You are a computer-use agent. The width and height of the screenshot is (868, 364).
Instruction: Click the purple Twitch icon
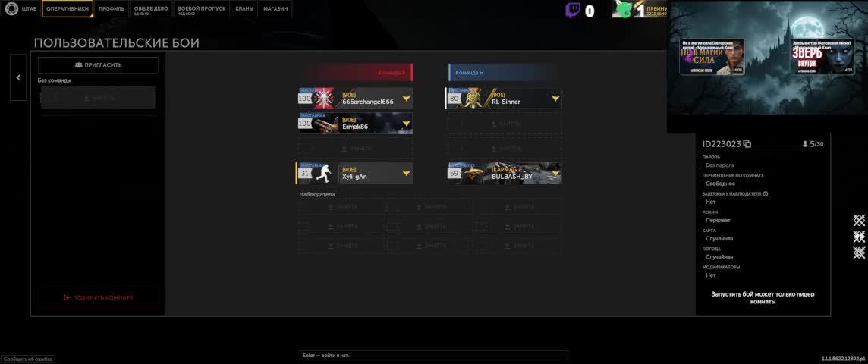[573, 10]
